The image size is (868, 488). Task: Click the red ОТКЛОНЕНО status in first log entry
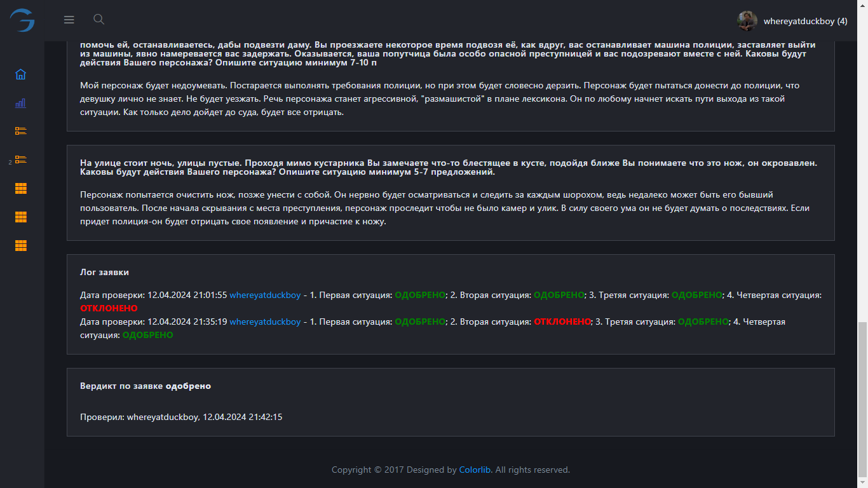click(x=109, y=308)
